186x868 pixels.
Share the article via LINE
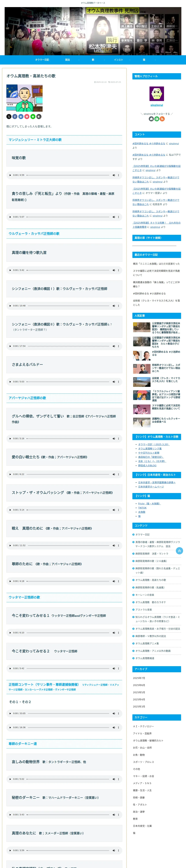[33, 117]
